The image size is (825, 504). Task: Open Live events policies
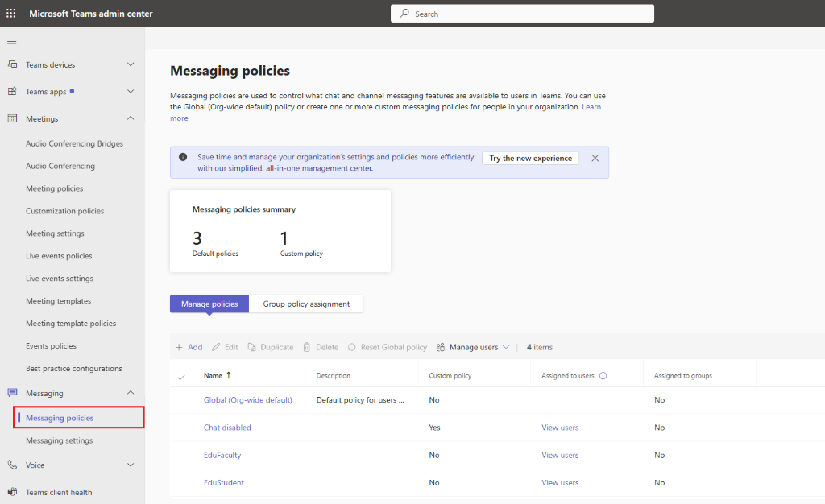59,256
